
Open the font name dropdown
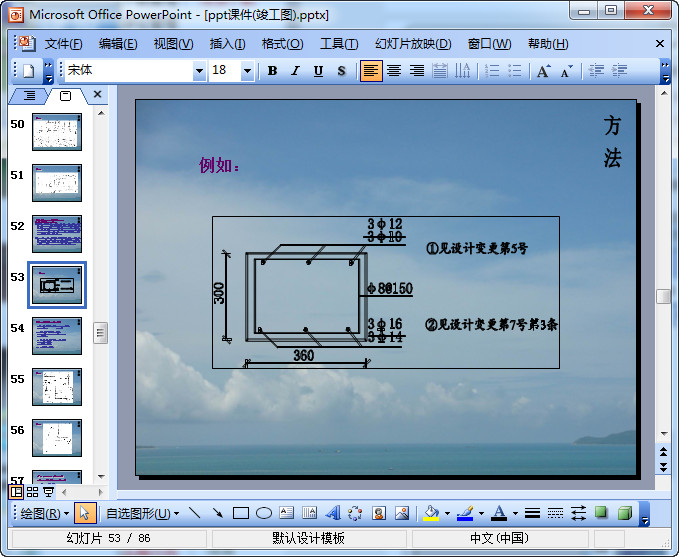[x=199, y=71]
